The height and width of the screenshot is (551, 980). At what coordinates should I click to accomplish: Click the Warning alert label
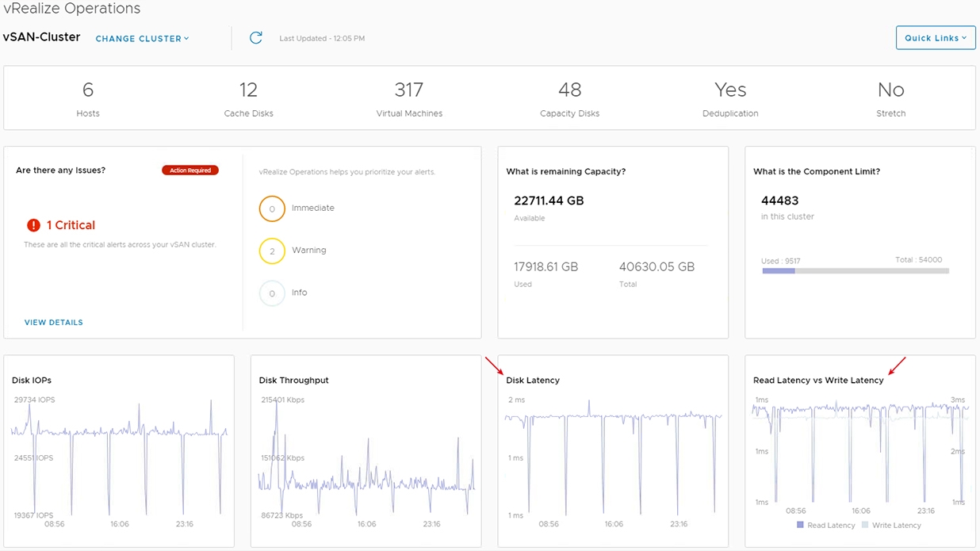(x=309, y=251)
